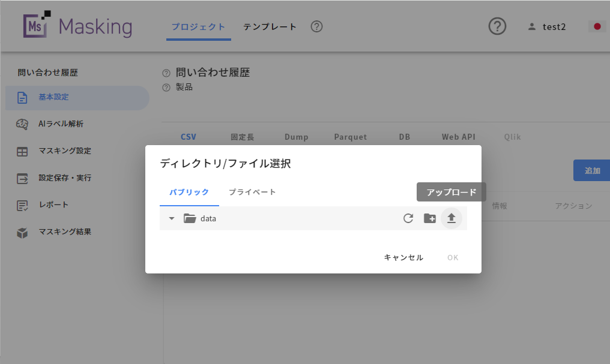610x364 pixels.
Task: View マスキング結果 via its cube icon
Action: pyautogui.click(x=22, y=232)
